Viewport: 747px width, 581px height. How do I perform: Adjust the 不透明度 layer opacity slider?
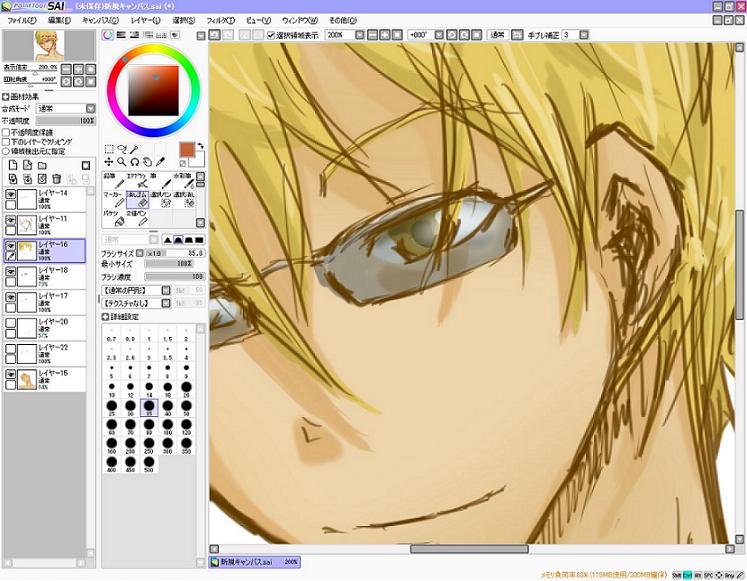click(x=66, y=121)
